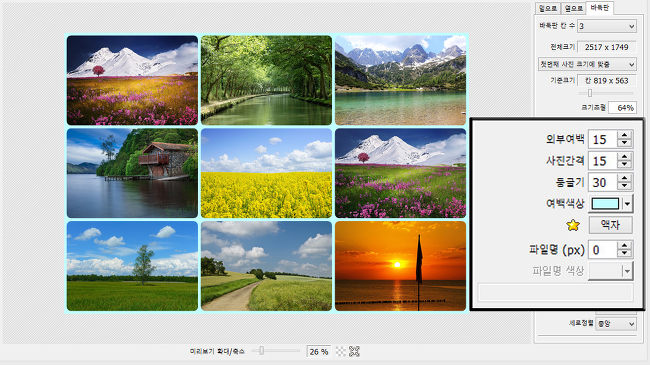Click the 전체크기 2517 x 1749 value
The height and width of the screenshot is (365, 650).
click(x=606, y=47)
